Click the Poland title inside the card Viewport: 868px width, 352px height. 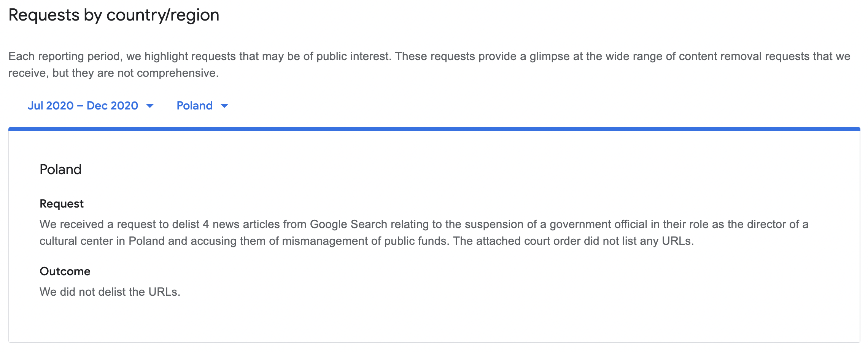coord(60,170)
